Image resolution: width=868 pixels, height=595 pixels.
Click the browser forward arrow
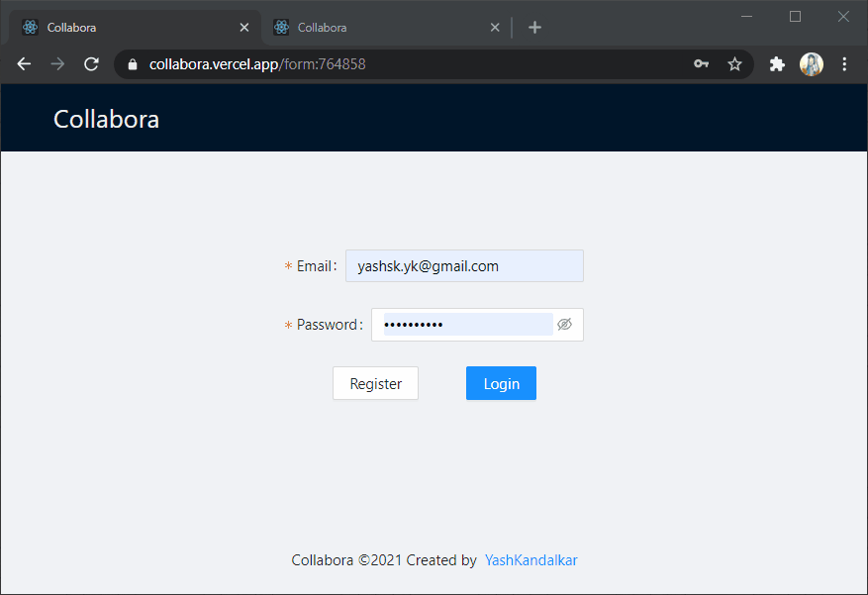tap(57, 64)
